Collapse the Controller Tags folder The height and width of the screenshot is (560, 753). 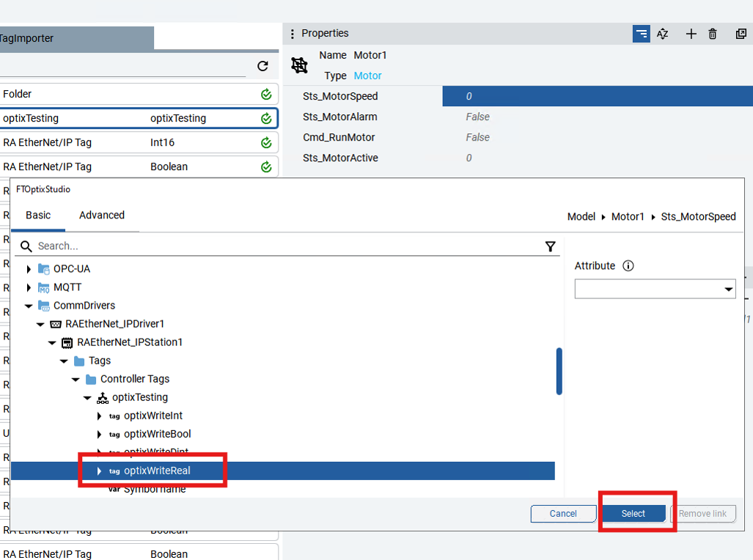76,380
